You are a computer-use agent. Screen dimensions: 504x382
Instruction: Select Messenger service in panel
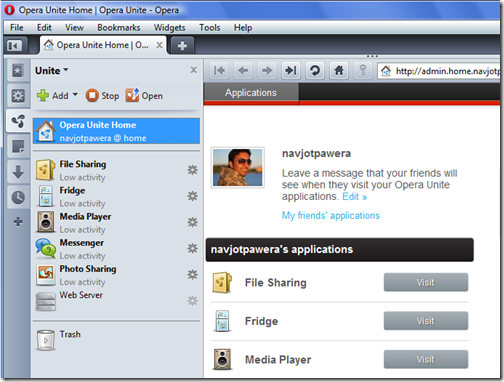pyautogui.click(x=116, y=249)
